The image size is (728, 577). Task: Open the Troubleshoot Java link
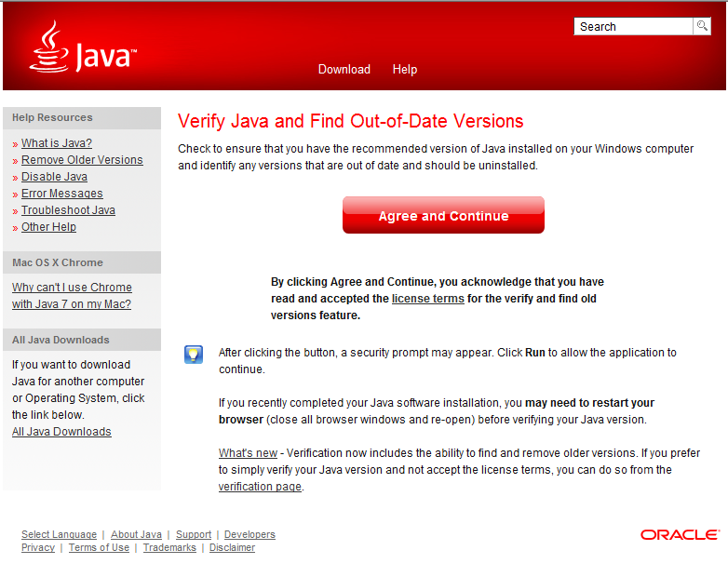68,209
